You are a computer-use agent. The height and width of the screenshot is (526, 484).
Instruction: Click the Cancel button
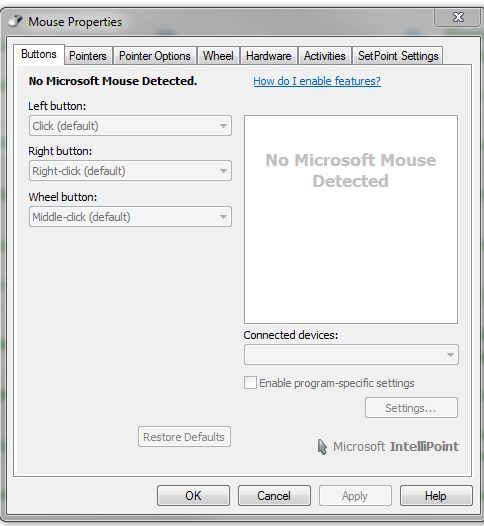click(274, 495)
